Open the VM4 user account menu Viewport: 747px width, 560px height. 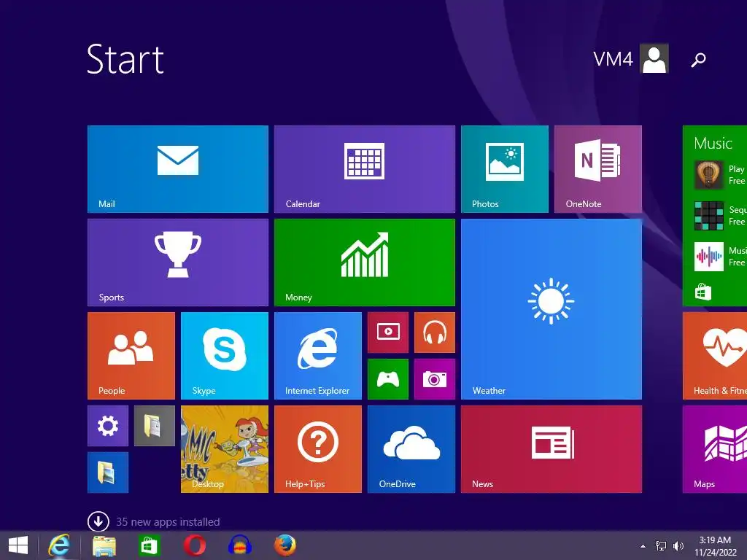point(631,58)
